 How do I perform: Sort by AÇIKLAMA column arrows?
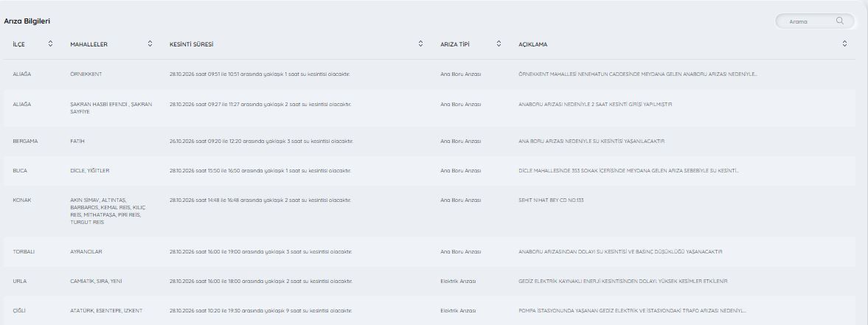(x=844, y=43)
